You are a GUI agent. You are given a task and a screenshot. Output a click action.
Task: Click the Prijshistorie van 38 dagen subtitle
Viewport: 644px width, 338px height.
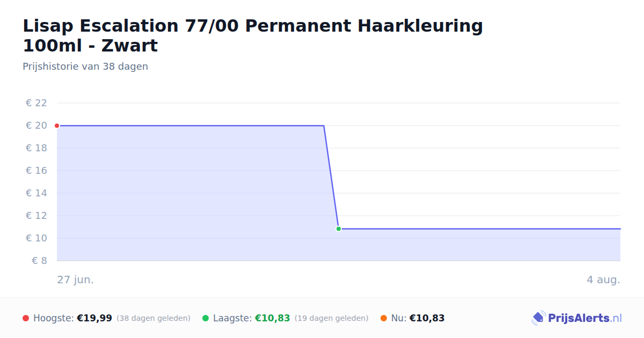85,67
